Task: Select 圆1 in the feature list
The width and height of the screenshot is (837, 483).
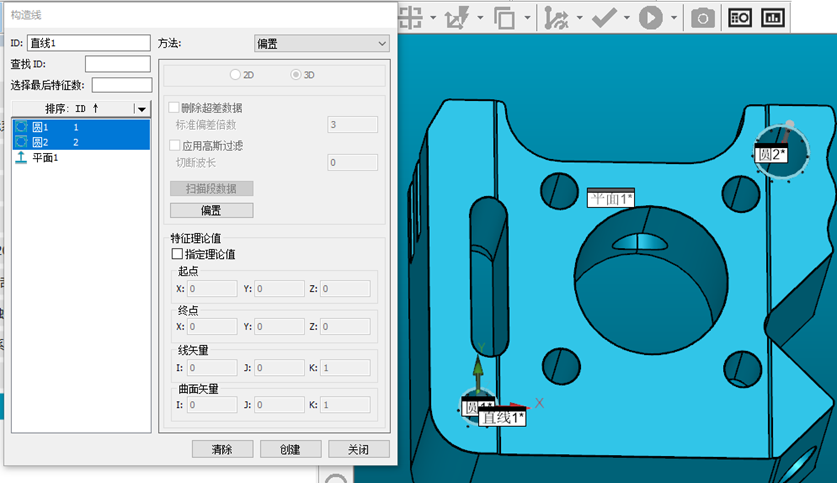Action: click(40, 128)
